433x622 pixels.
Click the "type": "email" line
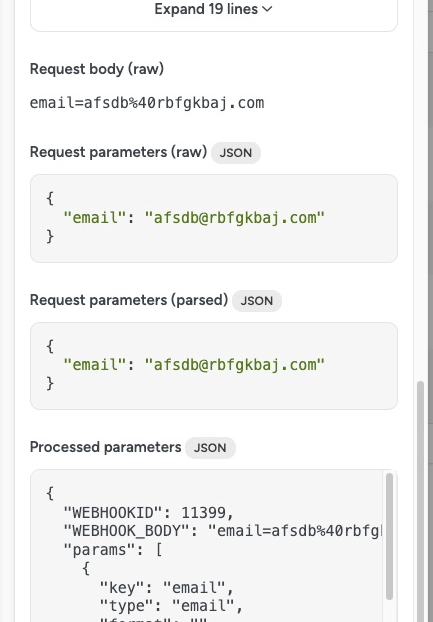click(x=171, y=606)
